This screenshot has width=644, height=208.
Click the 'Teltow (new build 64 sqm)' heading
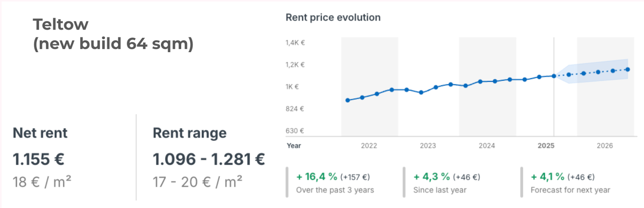click(113, 34)
